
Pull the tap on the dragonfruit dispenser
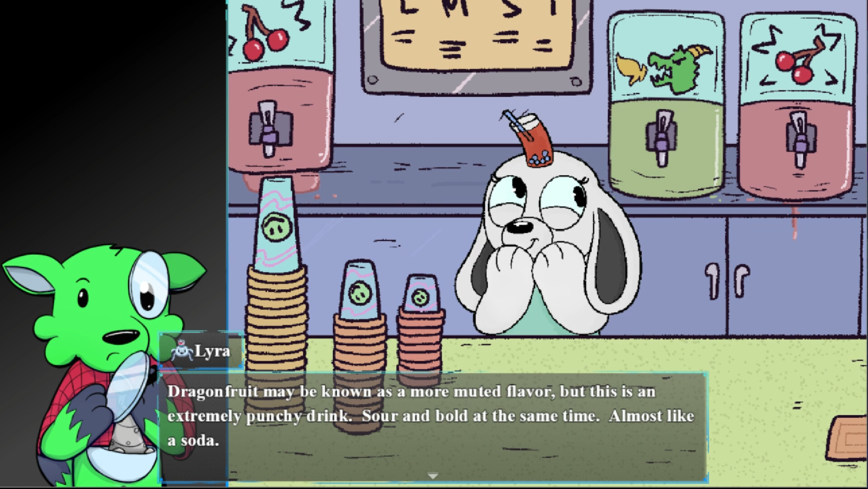coord(662,136)
